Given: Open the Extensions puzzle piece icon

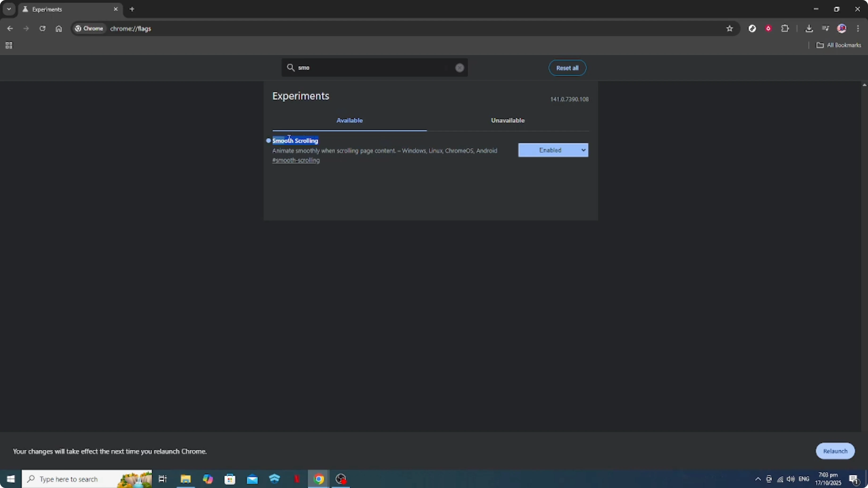Looking at the screenshot, I should point(785,28).
